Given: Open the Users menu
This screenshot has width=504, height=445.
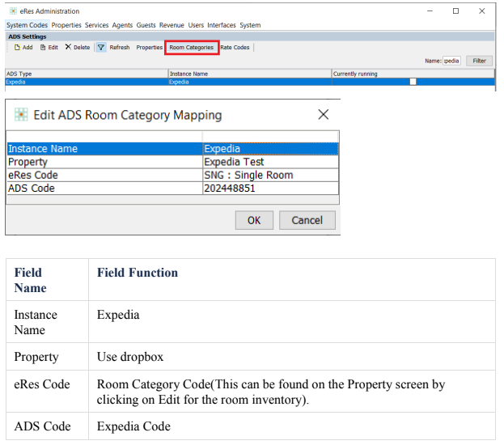Looking at the screenshot, I should 196,25.
